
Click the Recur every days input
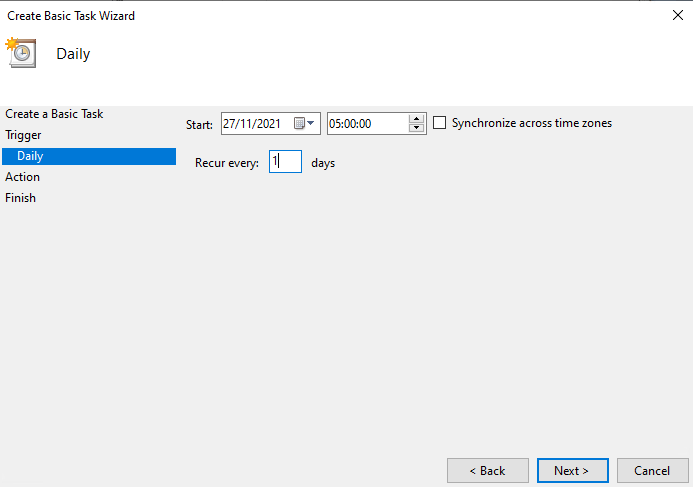click(286, 161)
